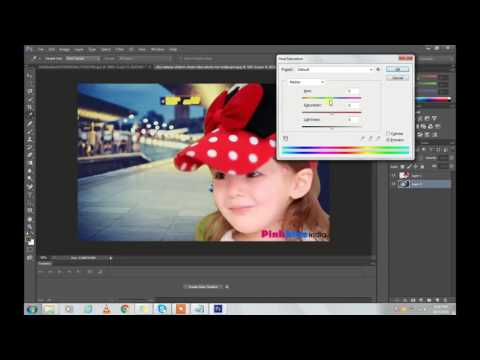This screenshot has height=360, width=480.
Task: Click the Photoshop taskbar icon
Action: (218, 309)
